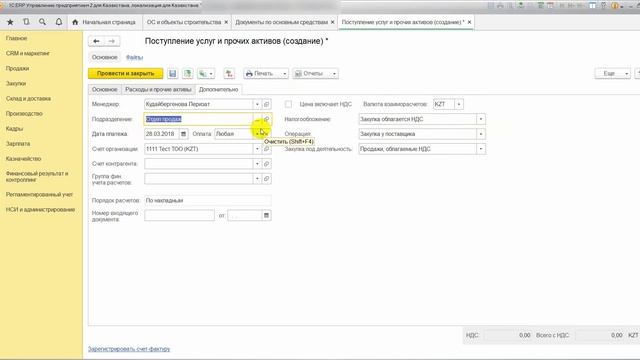
Task: Click Номер входящего документа input
Action: click(x=179, y=216)
